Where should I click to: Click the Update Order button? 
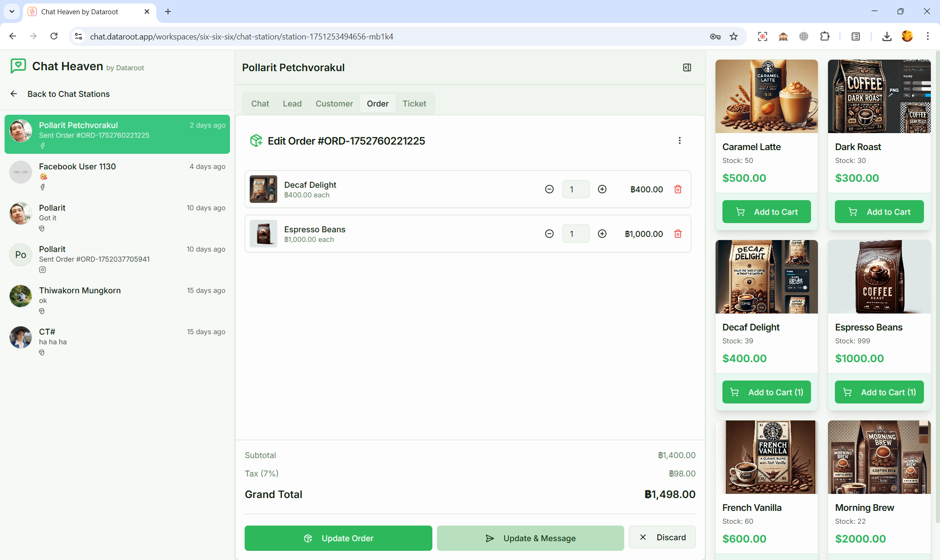pyautogui.click(x=338, y=538)
